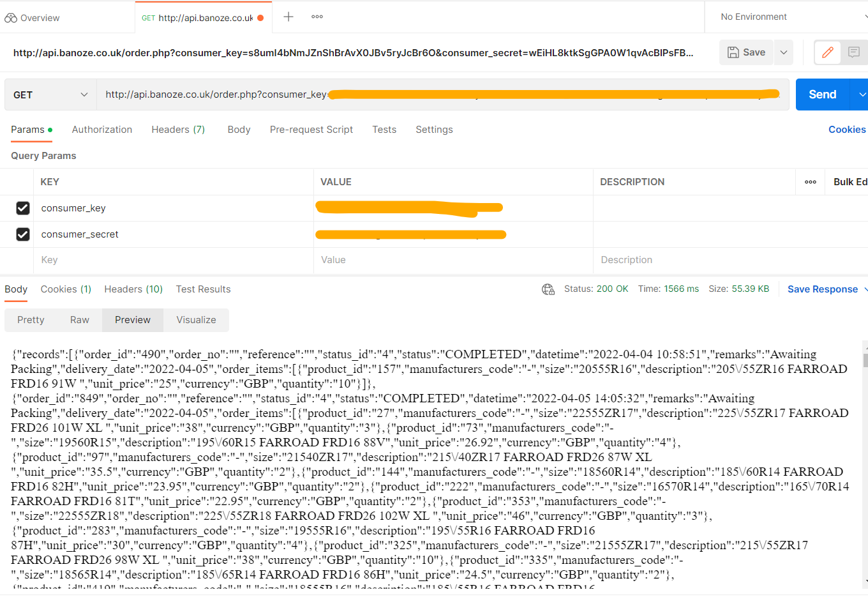Viewport: 868px width, 599px height.
Task: Click the Query Params heading
Action: click(43, 156)
